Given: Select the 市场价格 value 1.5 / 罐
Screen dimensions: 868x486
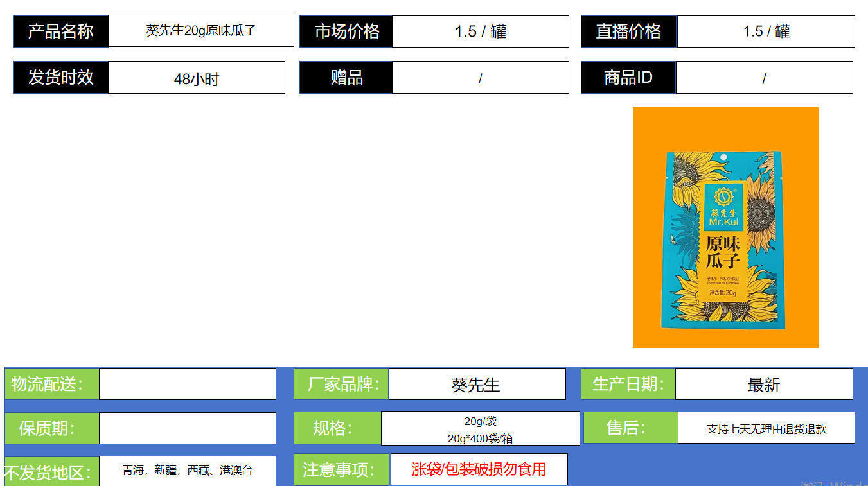Looking at the screenshot, I should (480, 31).
